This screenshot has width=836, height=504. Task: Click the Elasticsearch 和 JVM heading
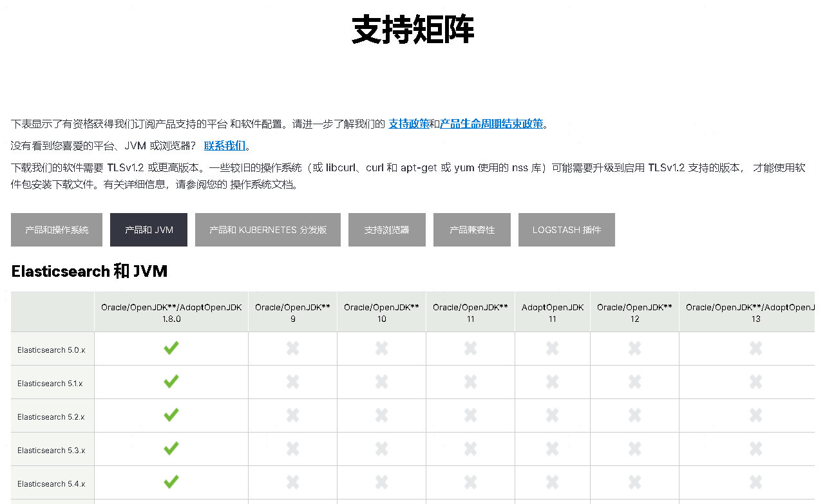coord(90,272)
